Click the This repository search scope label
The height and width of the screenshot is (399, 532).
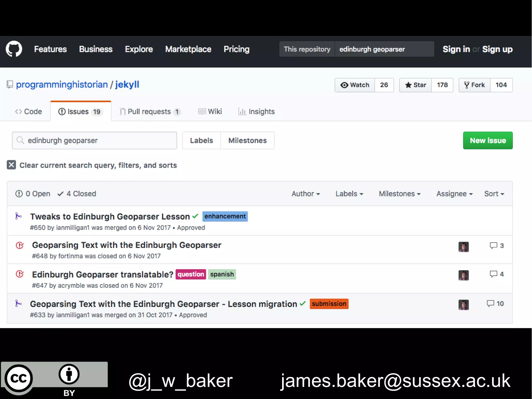(x=307, y=49)
